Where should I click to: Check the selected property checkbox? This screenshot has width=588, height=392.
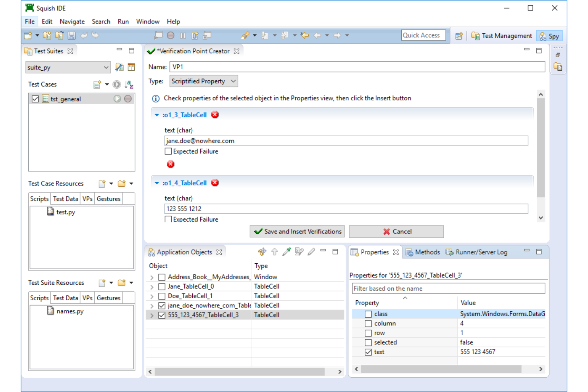368,343
